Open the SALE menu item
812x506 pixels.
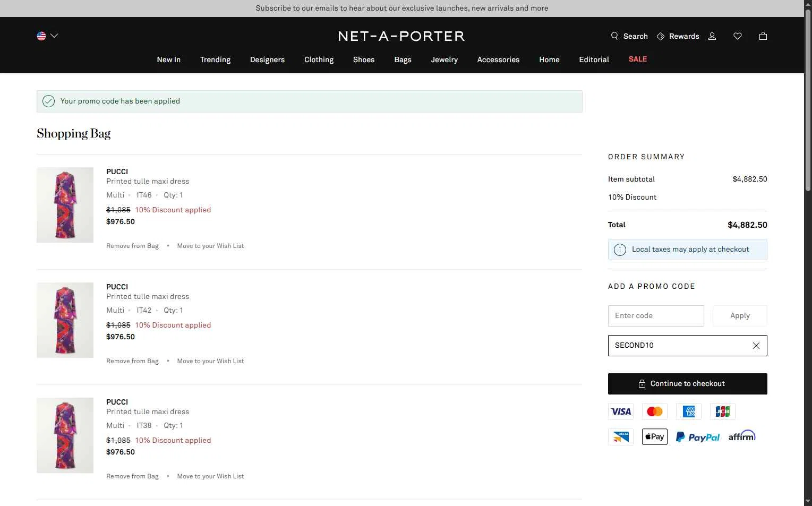(638, 59)
